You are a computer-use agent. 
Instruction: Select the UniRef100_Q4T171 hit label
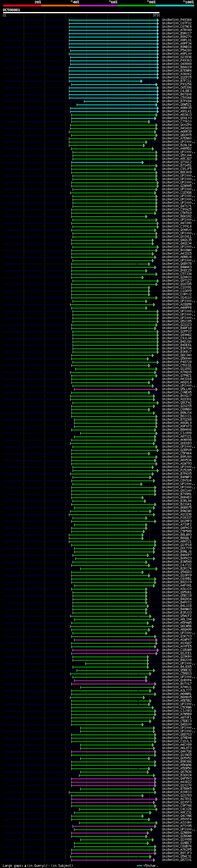coord(177,206)
